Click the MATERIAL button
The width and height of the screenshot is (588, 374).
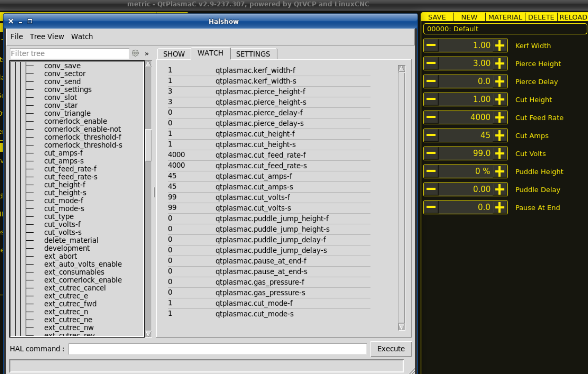[x=505, y=17]
